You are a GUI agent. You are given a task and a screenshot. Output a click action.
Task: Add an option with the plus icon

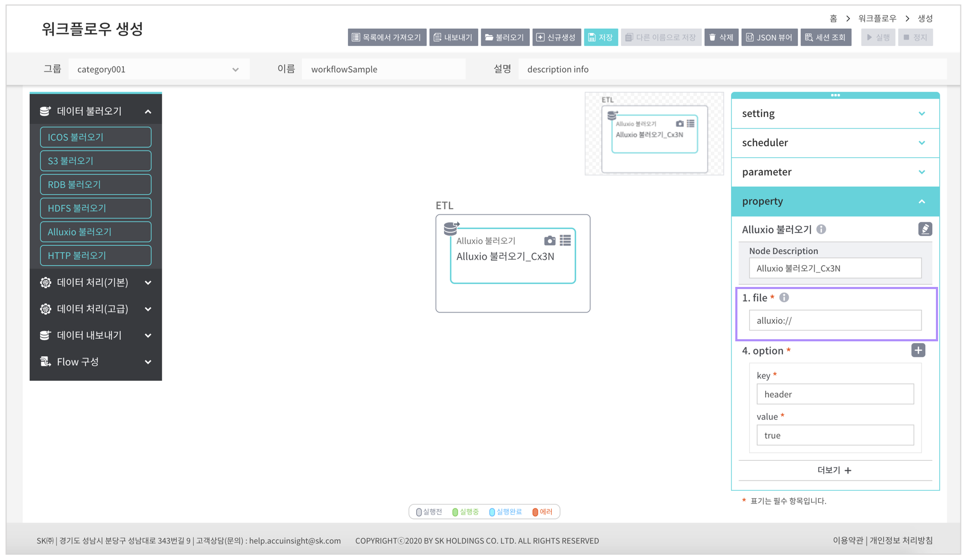point(918,350)
